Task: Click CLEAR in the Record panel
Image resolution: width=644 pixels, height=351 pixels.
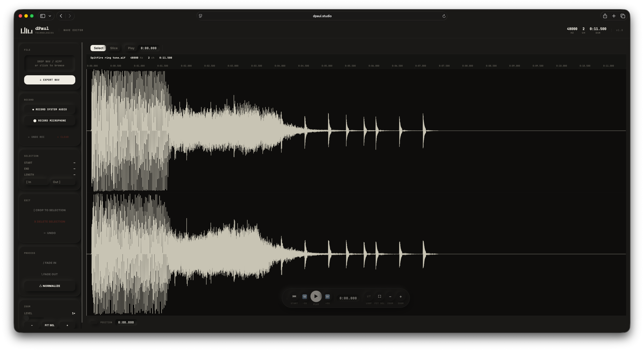Action: (63, 137)
